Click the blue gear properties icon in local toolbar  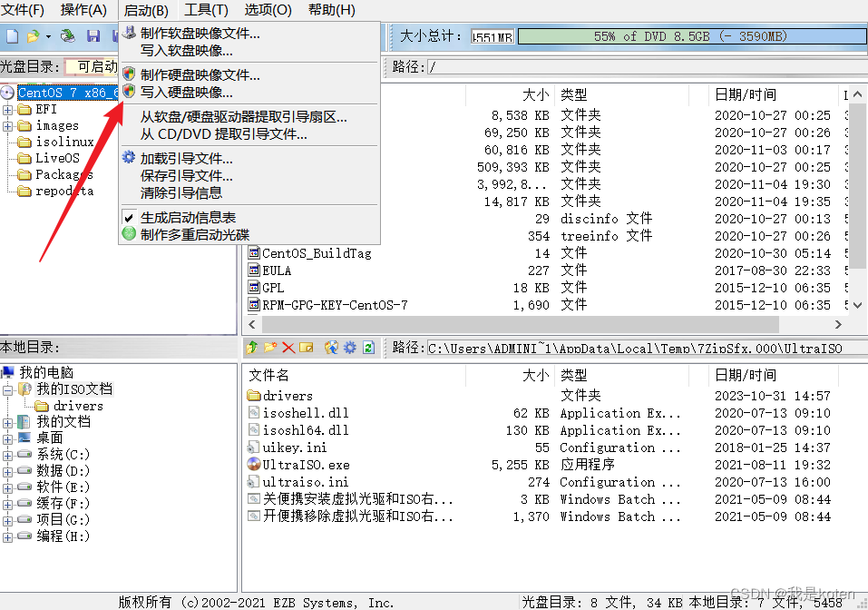coord(350,348)
